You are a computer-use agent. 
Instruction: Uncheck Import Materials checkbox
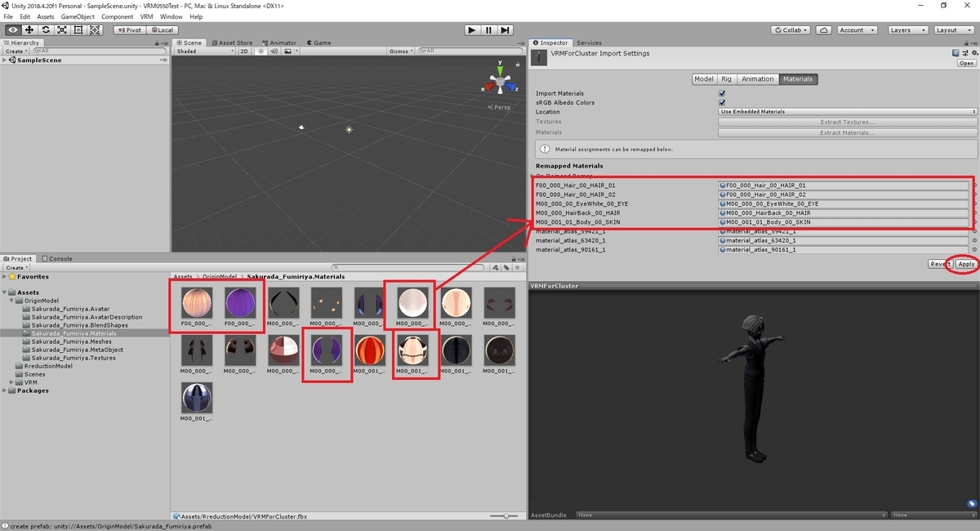[x=722, y=93]
